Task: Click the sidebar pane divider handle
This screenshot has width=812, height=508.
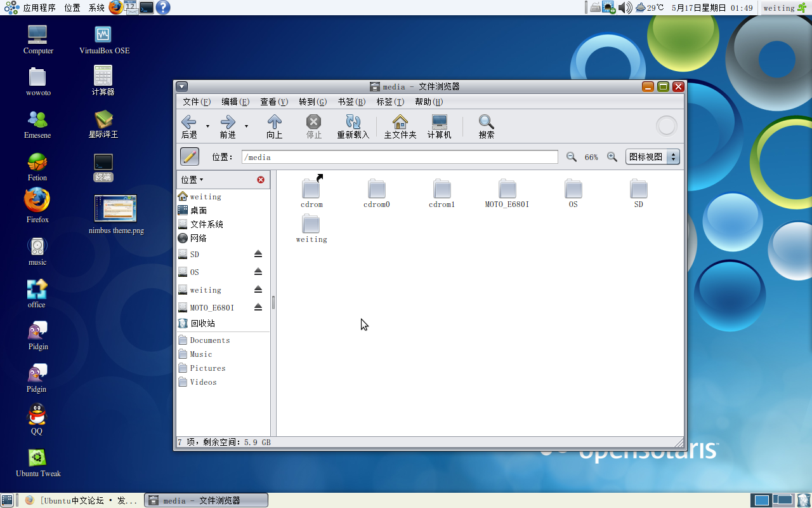Action: point(273,302)
